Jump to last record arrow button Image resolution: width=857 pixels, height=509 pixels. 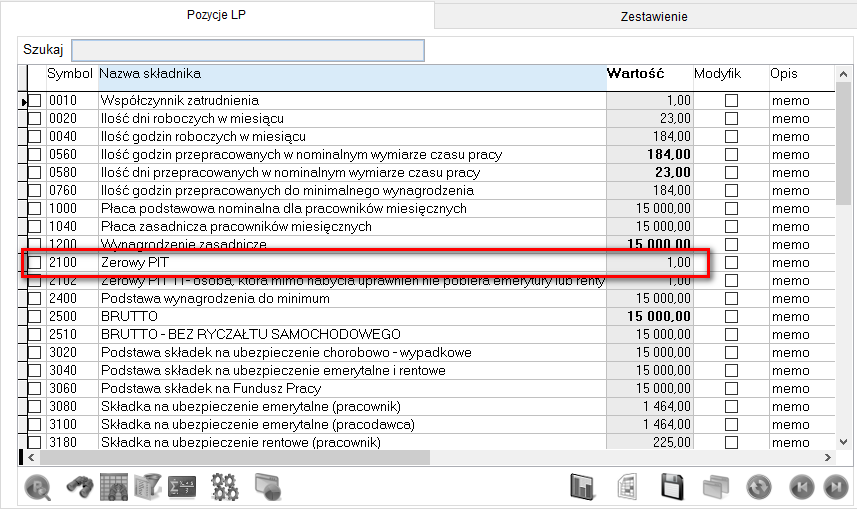(x=833, y=487)
